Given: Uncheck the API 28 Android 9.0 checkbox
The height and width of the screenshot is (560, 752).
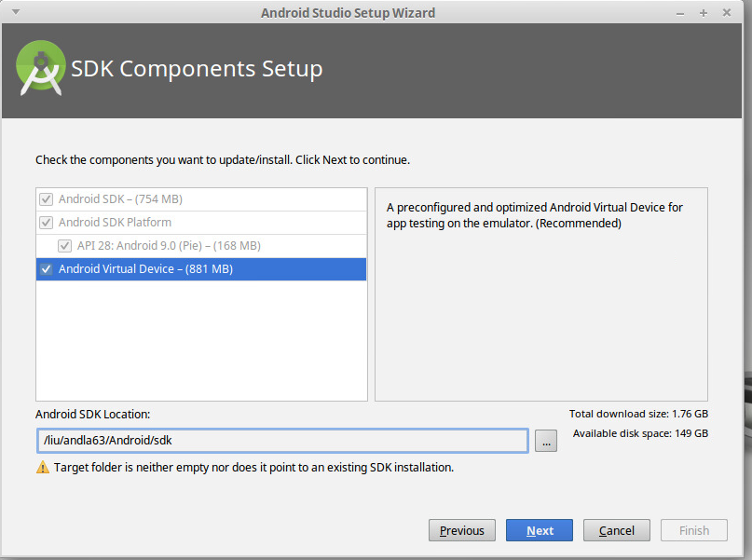Looking at the screenshot, I should click(64, 246).
